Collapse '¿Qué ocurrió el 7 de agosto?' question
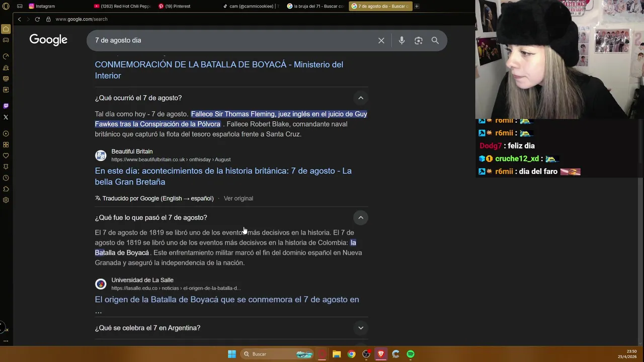644x362 pixels. [x=361, y=98]
